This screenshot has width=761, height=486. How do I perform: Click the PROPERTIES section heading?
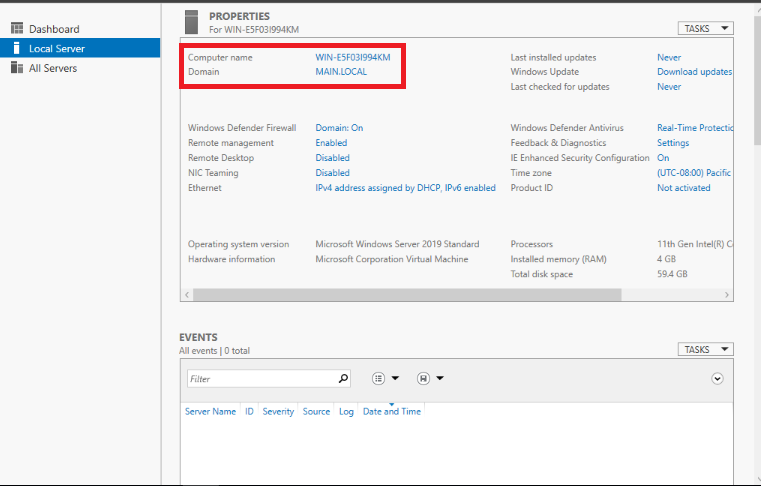coord(239,17)
